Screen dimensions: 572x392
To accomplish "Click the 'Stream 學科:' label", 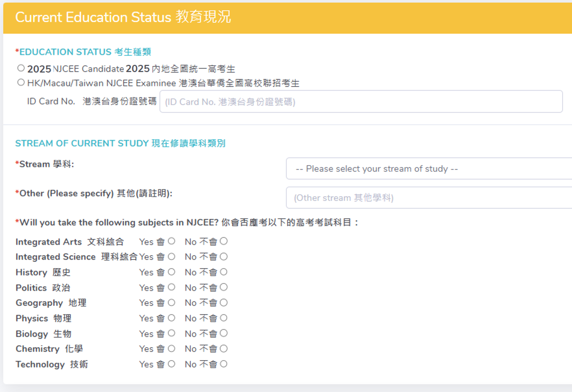I will click(45, 164).
